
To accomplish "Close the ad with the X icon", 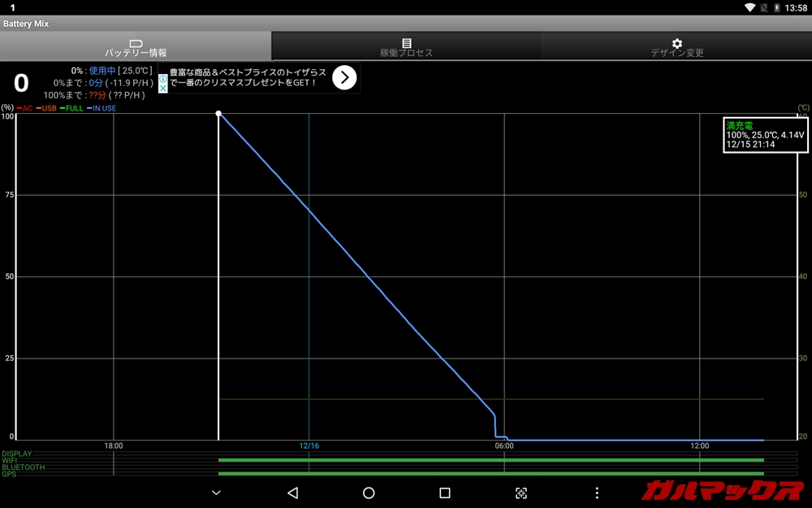I will pos(163,88).
